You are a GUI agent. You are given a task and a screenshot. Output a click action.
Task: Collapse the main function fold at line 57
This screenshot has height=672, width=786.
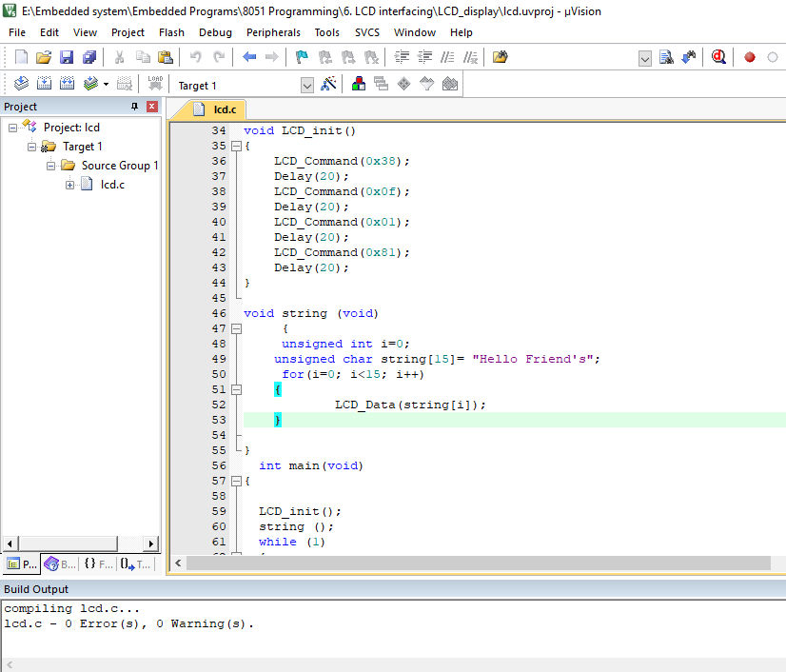[237, 481]
